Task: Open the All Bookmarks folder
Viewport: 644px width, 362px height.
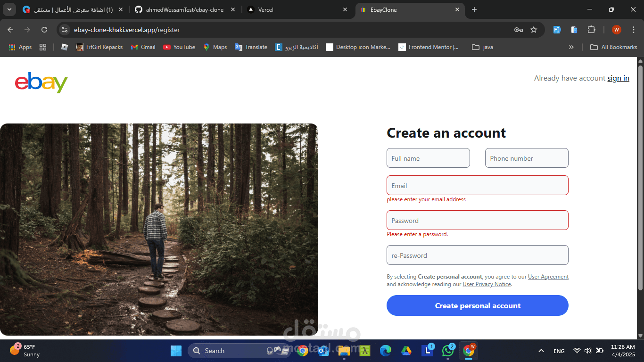Action: pos(614,47)
